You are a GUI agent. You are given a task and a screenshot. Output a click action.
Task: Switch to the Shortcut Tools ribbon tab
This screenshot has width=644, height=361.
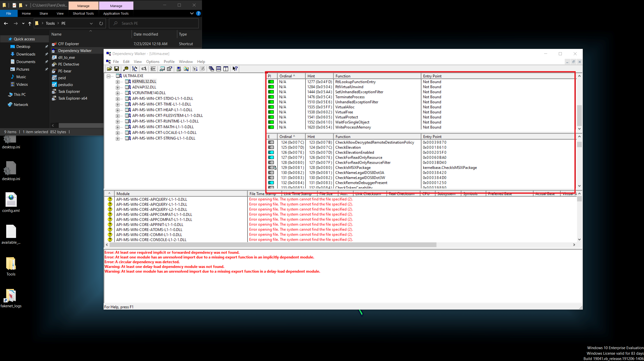(x=83, y=13)
